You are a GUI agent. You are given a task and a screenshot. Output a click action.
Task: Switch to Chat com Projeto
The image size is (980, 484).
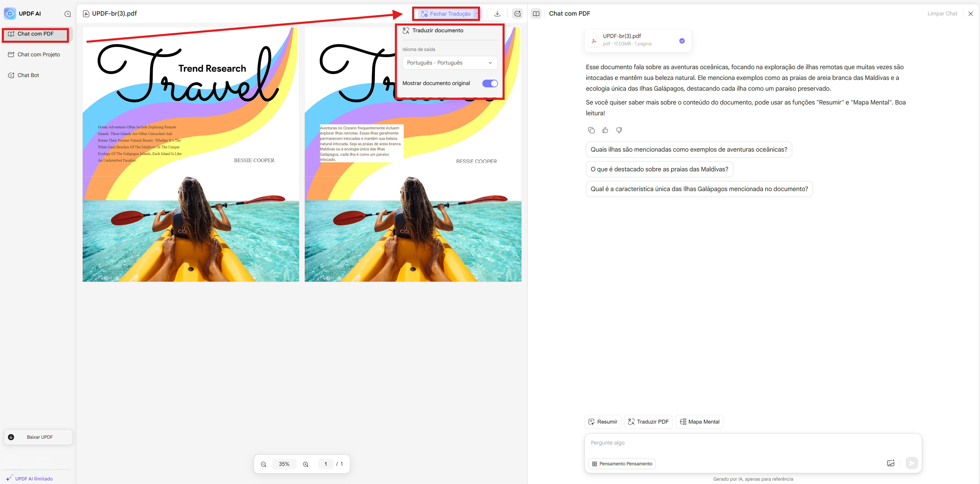37,55
